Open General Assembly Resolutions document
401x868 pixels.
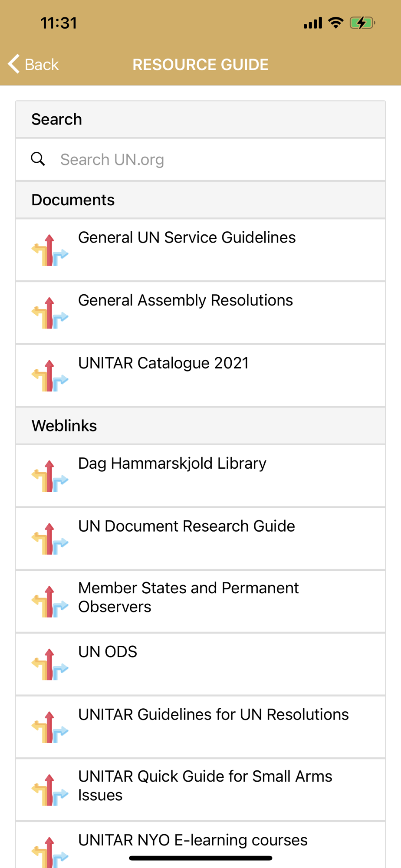200,313
